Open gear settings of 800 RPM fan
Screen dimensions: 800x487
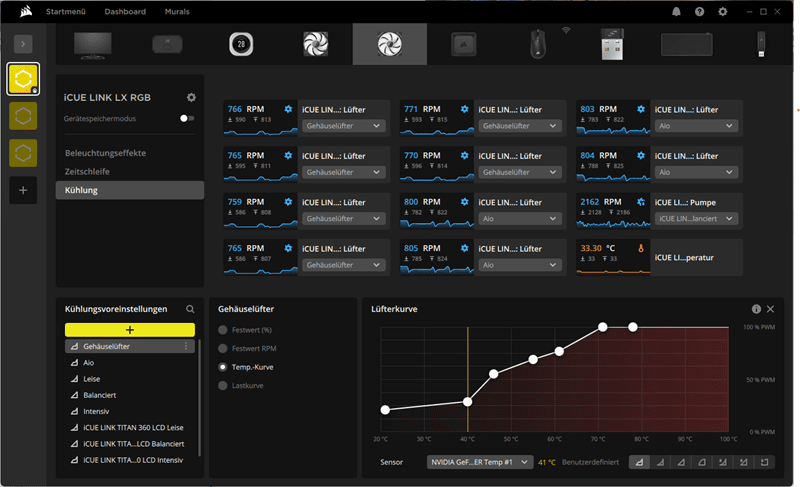(x=464, y=202)
